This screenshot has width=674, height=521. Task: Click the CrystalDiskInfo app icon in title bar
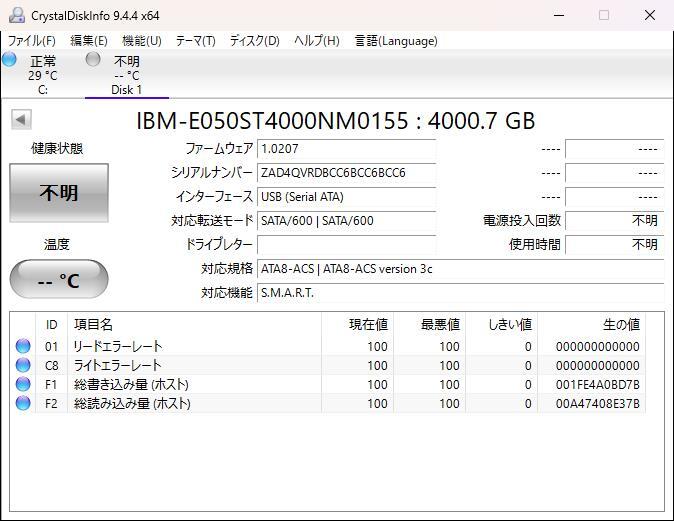coord(17,15)
